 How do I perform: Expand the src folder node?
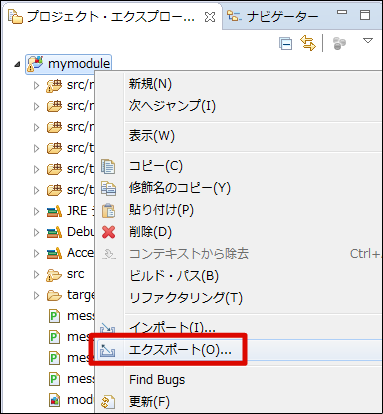36,274
